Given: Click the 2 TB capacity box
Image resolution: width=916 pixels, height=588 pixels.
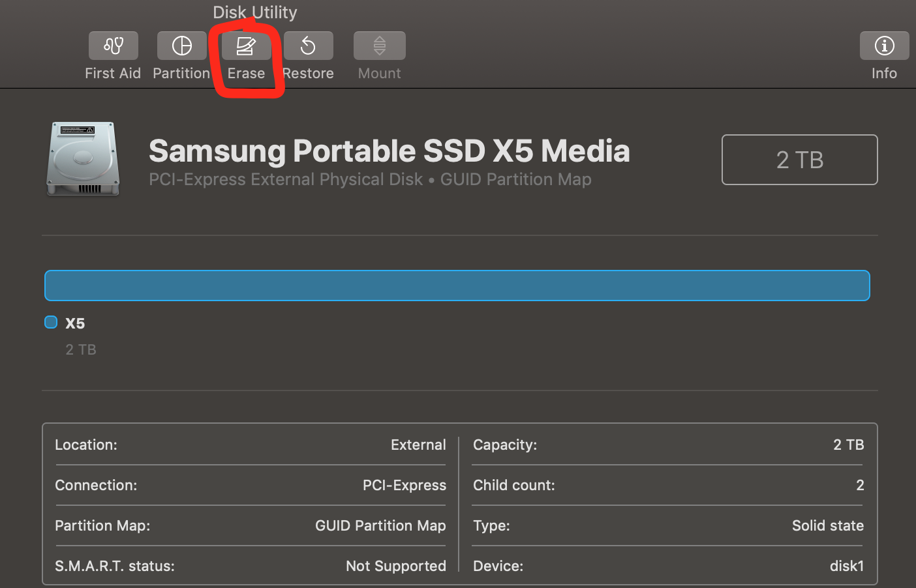Looking at the screenshot, I should tap(799, 160).
